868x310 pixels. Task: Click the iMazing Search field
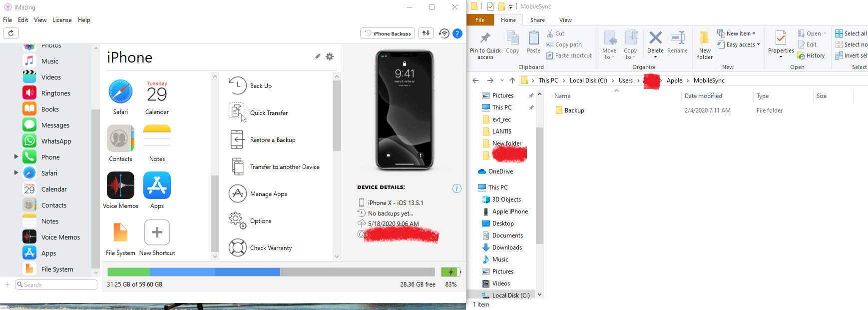56,284
